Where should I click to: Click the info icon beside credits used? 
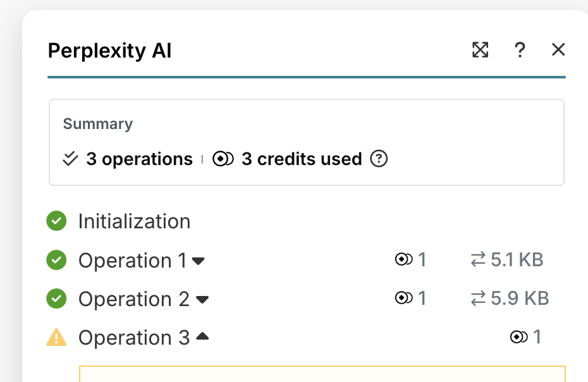click(x=378, y=159)
